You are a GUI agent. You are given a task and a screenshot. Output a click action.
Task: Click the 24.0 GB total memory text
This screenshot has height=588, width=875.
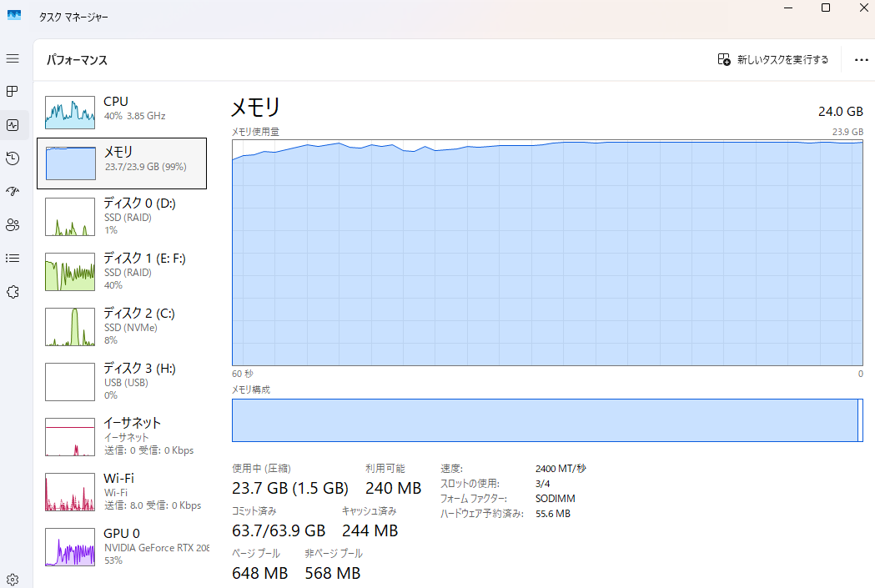point(841,112)
